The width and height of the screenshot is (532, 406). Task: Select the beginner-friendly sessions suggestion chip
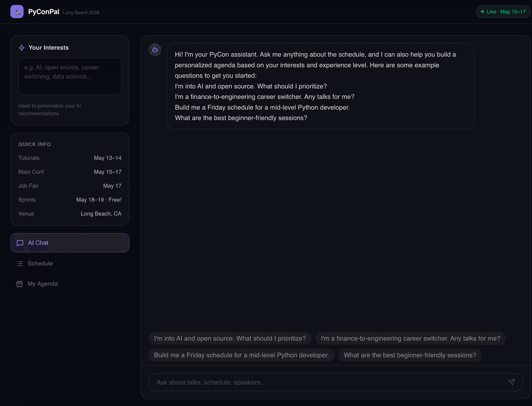[x=410, y=355]
